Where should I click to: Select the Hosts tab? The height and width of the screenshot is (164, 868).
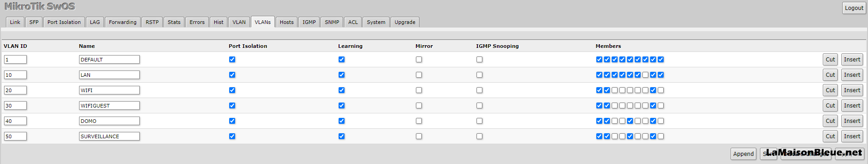(x=287, y=22)
